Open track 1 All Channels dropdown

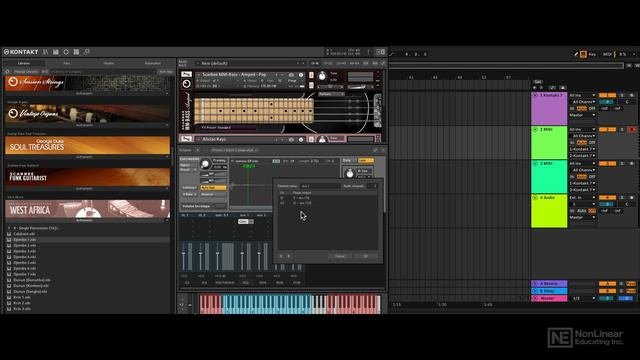(x=582, y=102)
